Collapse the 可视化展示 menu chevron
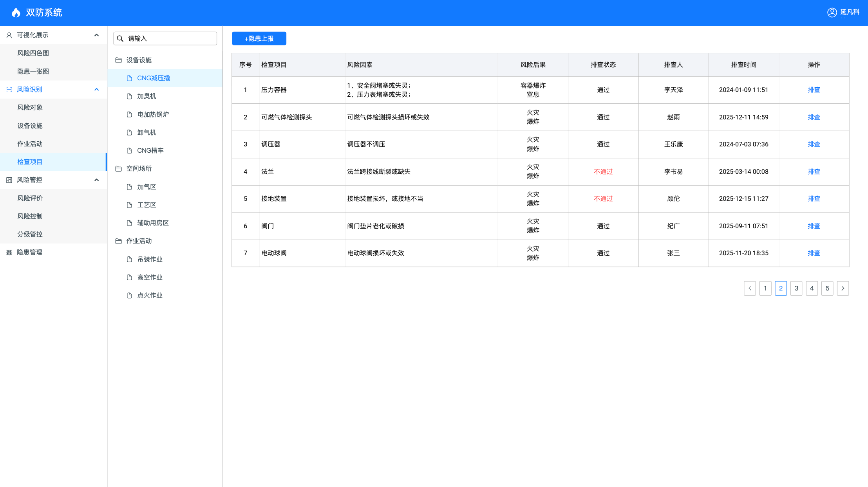 point(96,35)
